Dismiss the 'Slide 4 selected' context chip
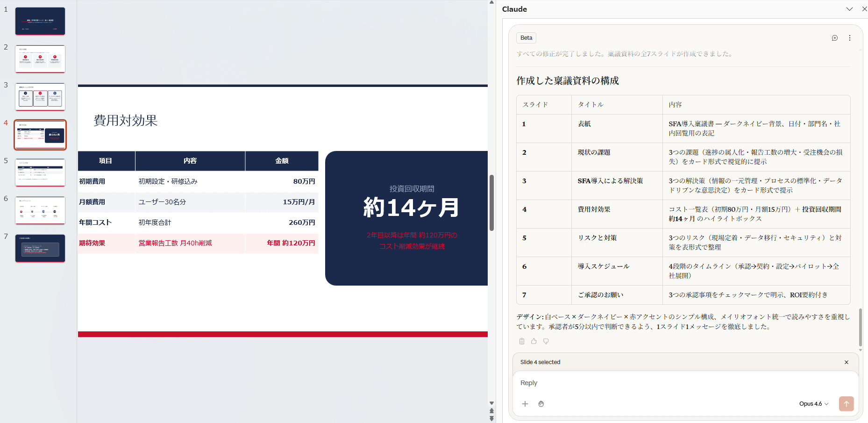 846,362
